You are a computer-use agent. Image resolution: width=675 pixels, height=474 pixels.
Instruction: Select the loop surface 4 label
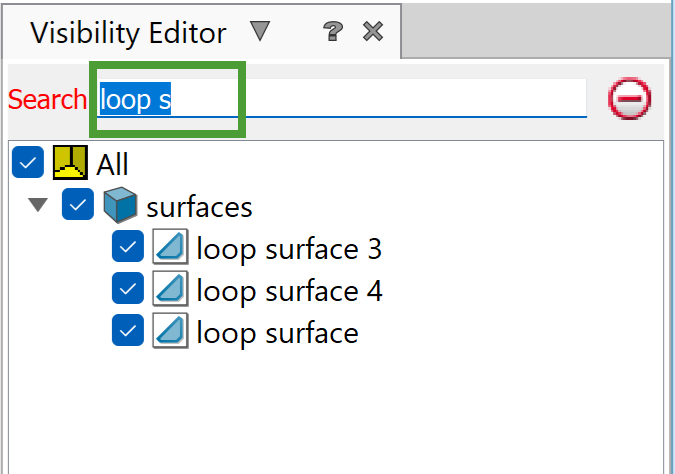point(289,290)
